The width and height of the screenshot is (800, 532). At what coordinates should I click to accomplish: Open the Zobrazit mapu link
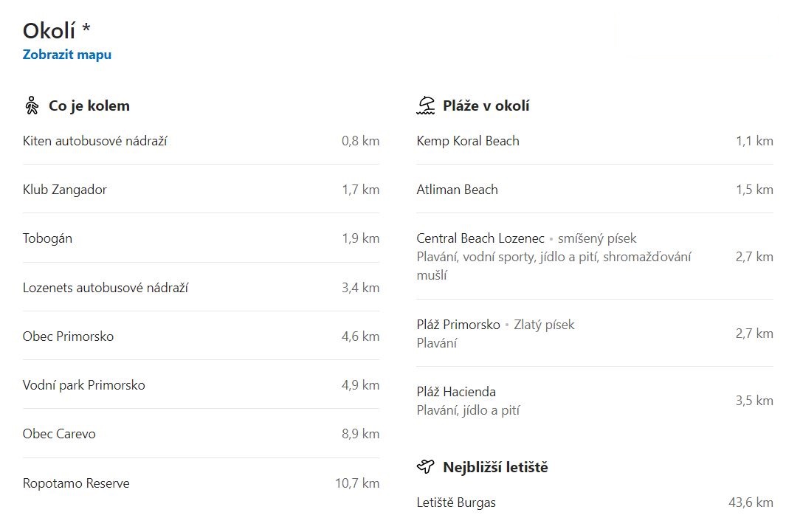coord(67,55)
